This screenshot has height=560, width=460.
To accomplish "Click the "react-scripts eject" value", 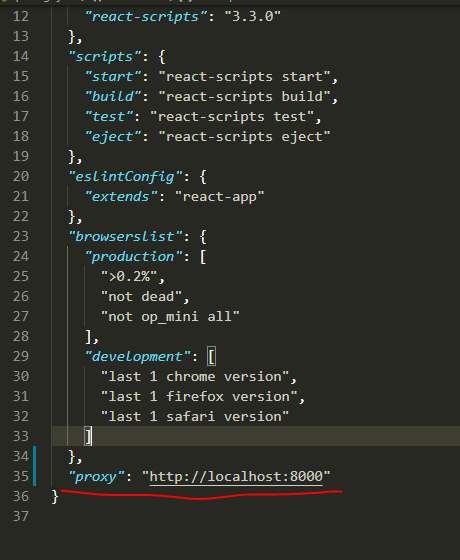I will 244,137.
